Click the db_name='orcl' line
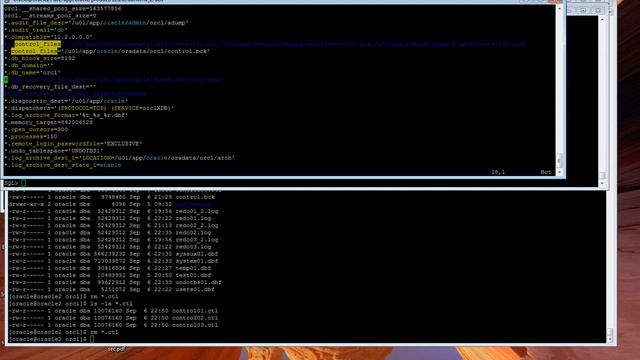Image resolution: width=640 pixels, height=360 pixels. coord(33,73)
